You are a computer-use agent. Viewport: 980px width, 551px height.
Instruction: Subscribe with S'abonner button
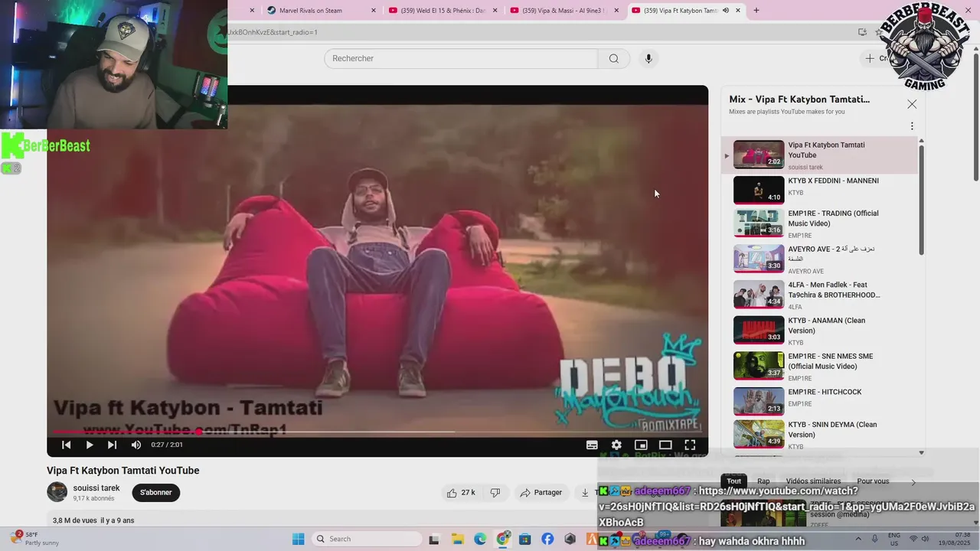(156, 493)
